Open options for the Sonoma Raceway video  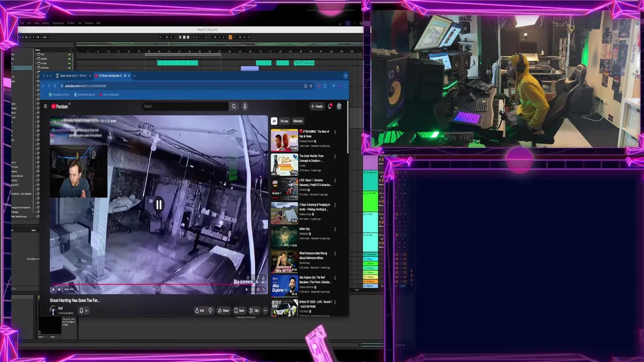(x=335, y=180)
